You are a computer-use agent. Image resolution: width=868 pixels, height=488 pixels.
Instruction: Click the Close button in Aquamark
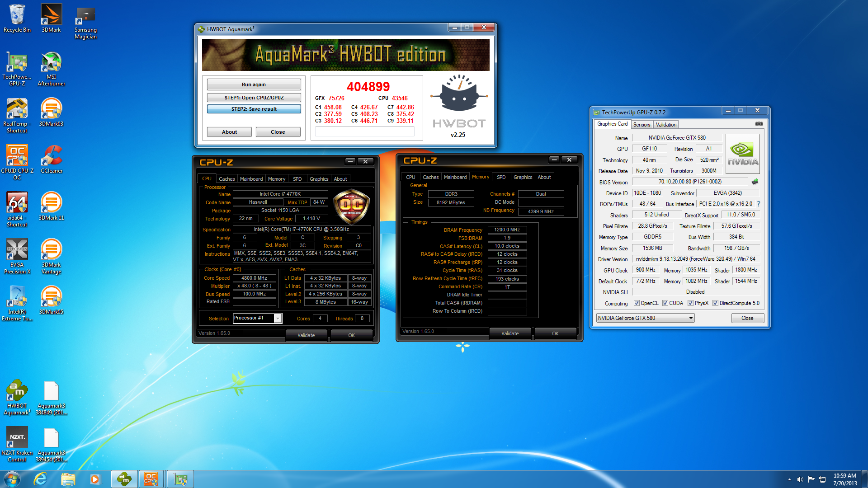pos(278,132)
